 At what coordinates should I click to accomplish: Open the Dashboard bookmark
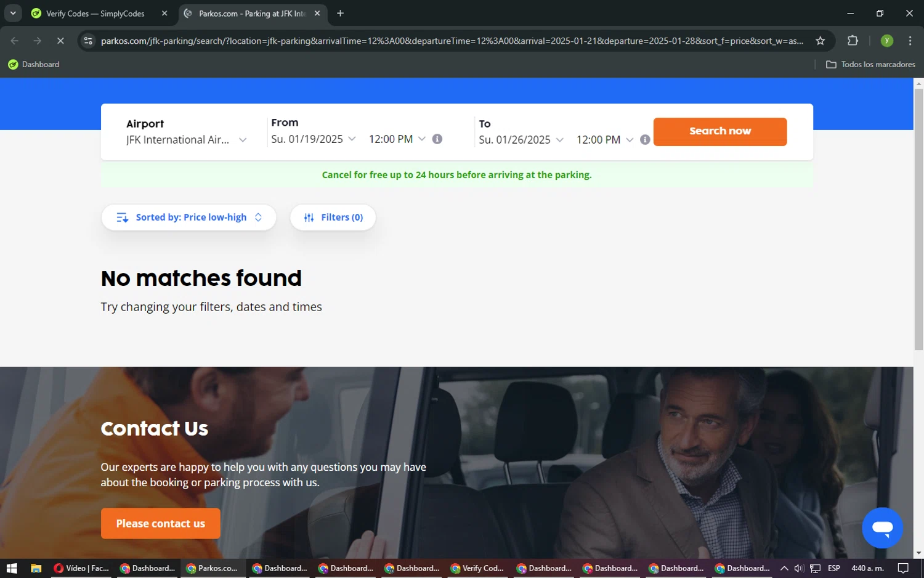click(x=34, y=64)
